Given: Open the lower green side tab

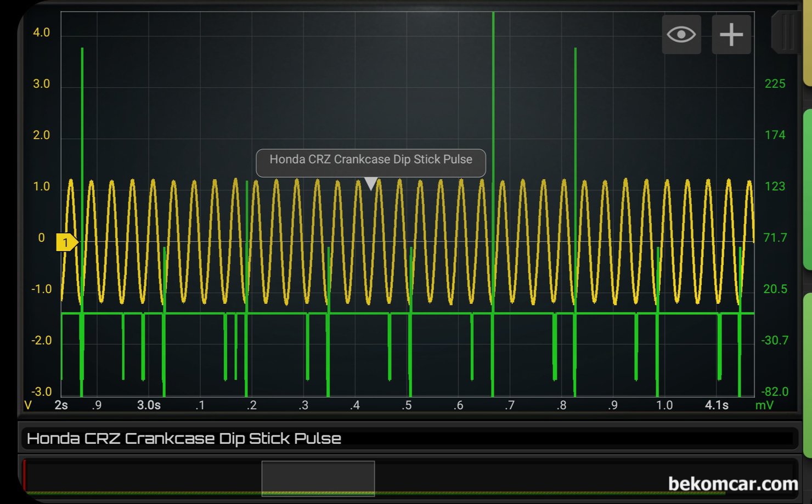Looking at the screenshot, I should pos(807,376).
